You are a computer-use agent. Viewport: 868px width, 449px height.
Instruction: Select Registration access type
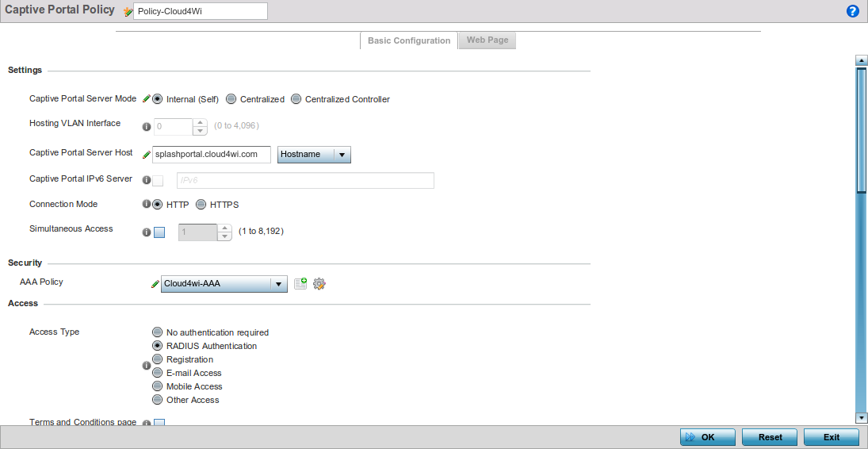pos(157,359)
